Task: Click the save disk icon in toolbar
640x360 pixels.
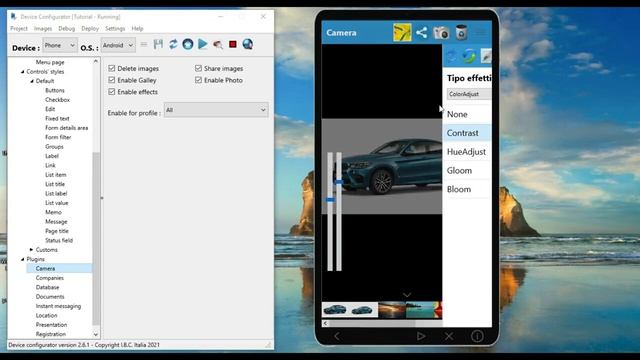Action: point(158,44)
